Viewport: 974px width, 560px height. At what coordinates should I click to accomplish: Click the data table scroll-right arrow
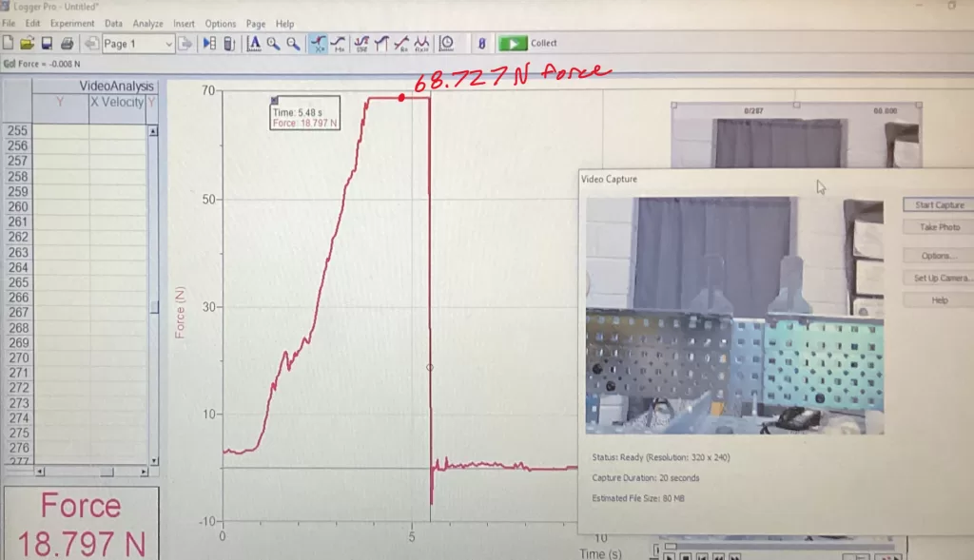[144, 472]
